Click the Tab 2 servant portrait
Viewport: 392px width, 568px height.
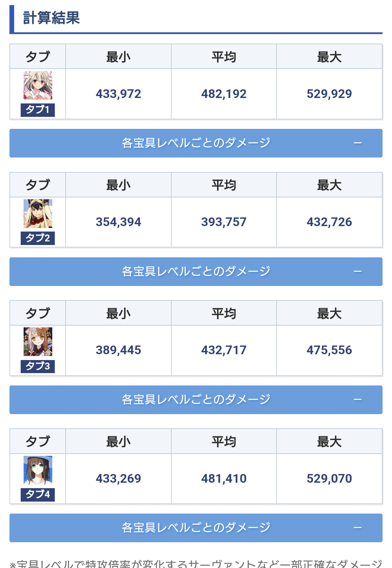(38, 213)
